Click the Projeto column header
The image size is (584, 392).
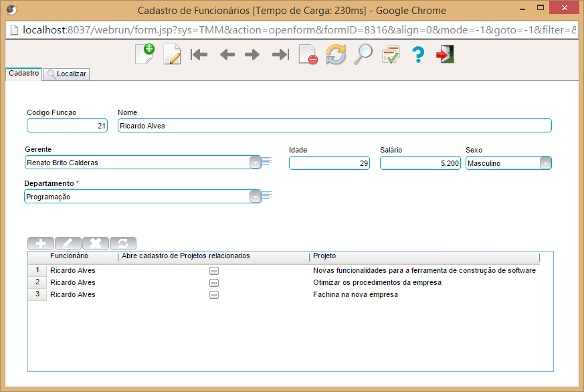[x=424, y=256]
